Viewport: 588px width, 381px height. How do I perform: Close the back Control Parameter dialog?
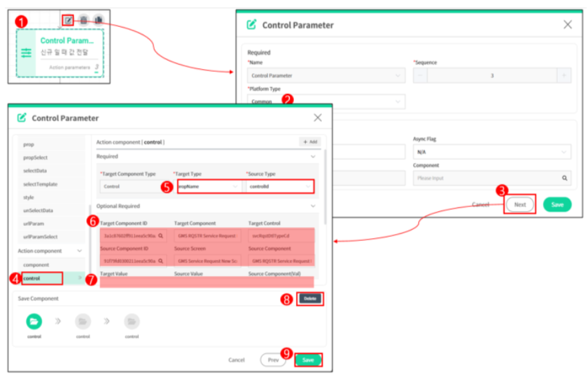pos(567,25)
